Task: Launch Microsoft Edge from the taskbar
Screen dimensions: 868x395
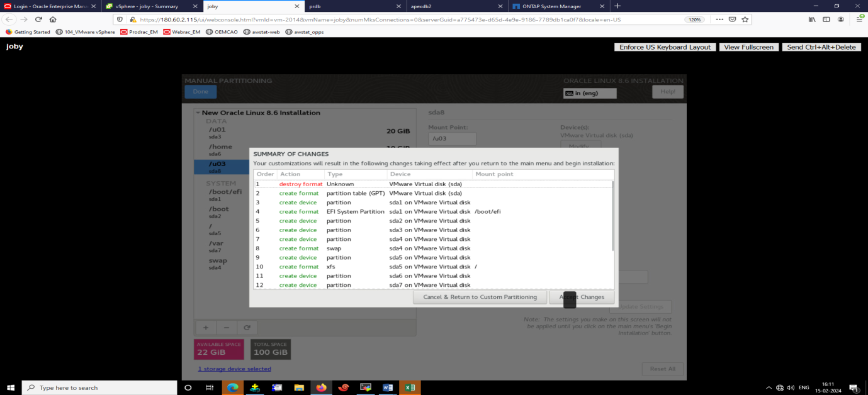Action: [232, 387]
